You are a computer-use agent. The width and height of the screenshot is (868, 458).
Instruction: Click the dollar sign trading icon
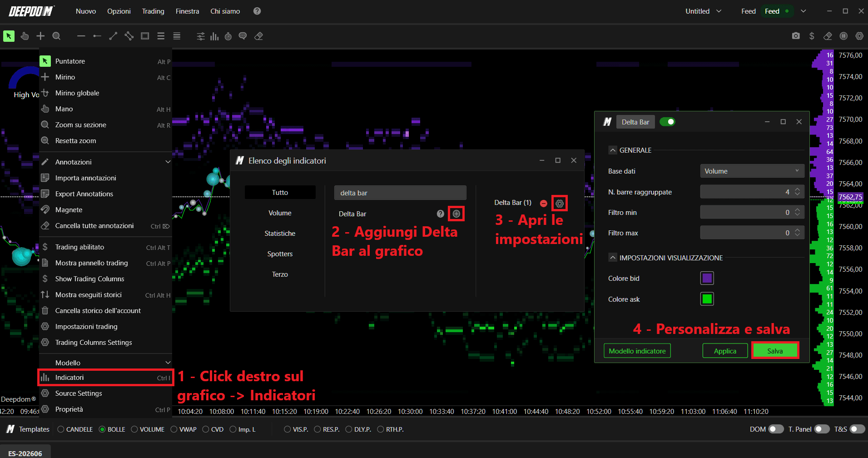coord(812,36)
